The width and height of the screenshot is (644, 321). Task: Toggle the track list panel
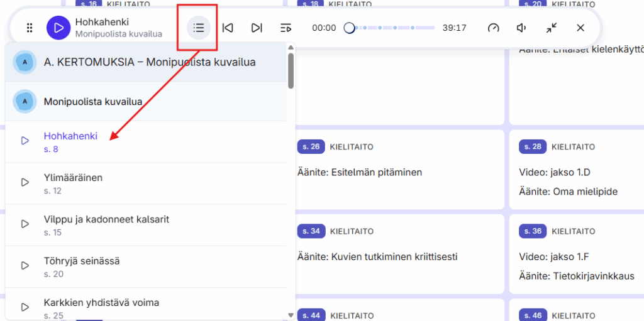(x=199, y=28)
